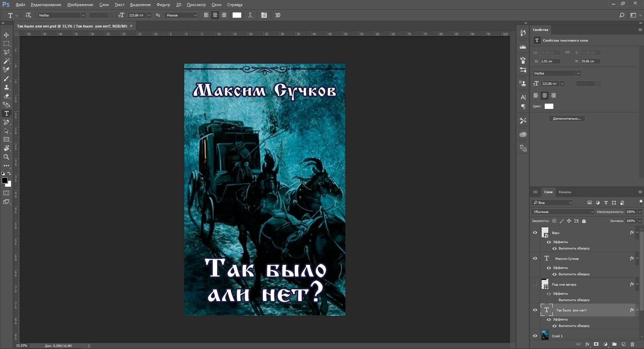Click the white text color swatch in Properties
Image resolution: width=644 pixels, height=349 pixels.
pyautogui.click(x=549, y=106)
